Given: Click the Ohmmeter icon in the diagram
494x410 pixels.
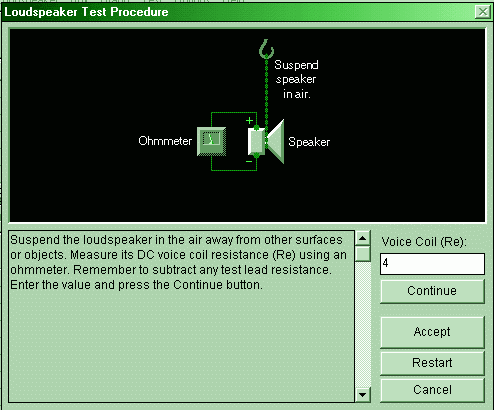Looking at the screenshot, I should click(x=212, y=141).
